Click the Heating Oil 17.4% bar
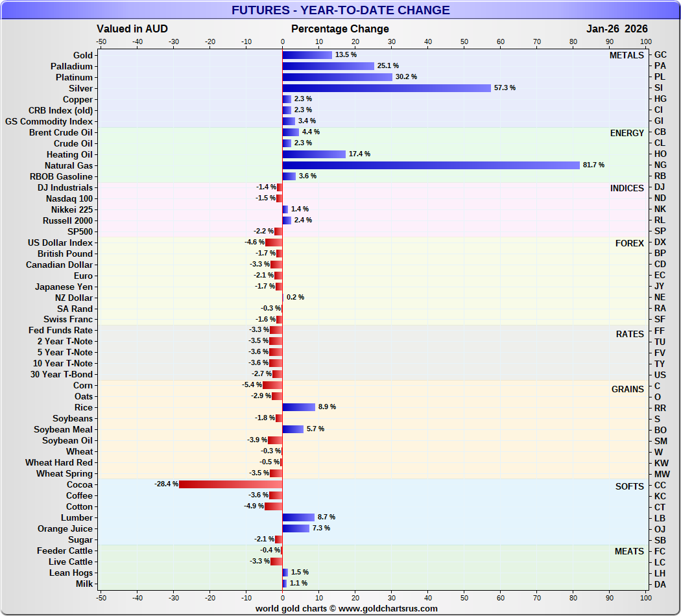The height and width of the screenshot is (616, 681). tap(314, 154)
